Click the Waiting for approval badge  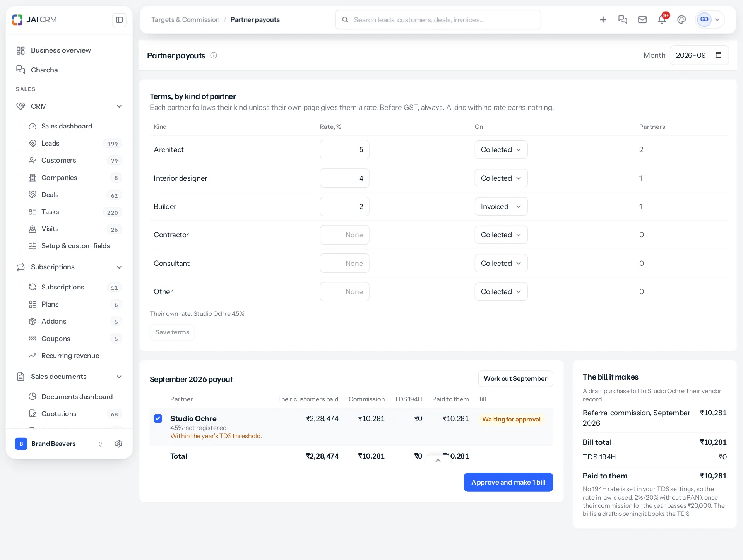[511, 420]
